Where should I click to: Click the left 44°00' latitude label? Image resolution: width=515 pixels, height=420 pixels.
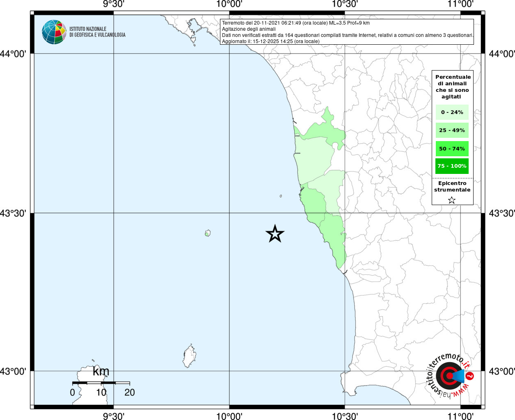point(13,54)
